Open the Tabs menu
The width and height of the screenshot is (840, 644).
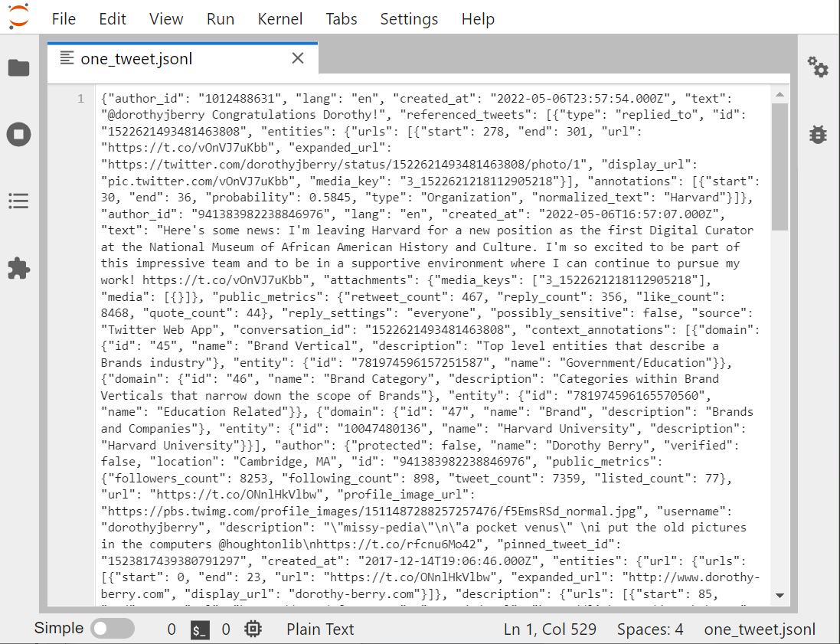(x=342, y=18)
